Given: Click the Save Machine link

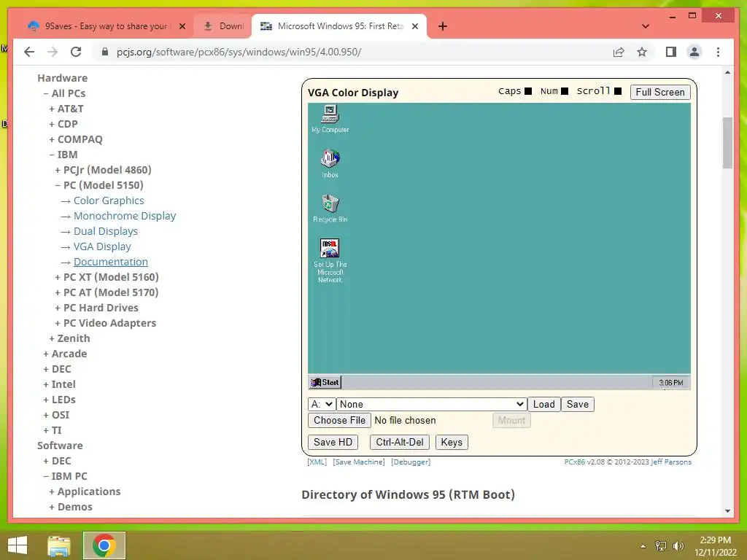Looking at the screenshot, I should [x=359, y=462].
